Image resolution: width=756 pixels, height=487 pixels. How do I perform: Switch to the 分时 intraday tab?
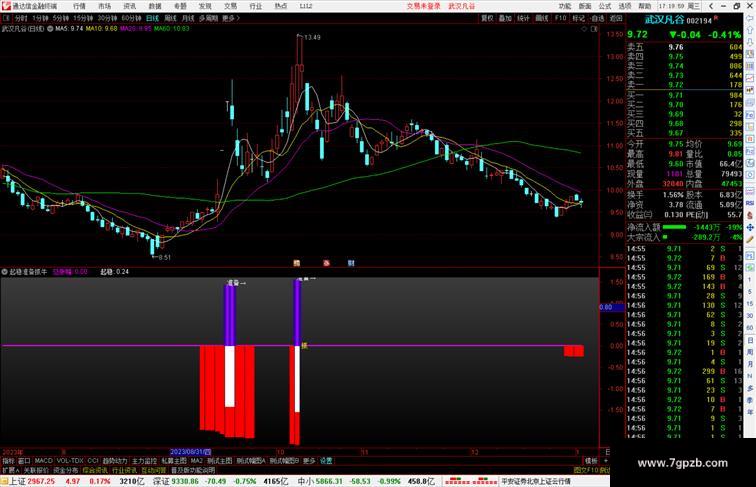21,18
